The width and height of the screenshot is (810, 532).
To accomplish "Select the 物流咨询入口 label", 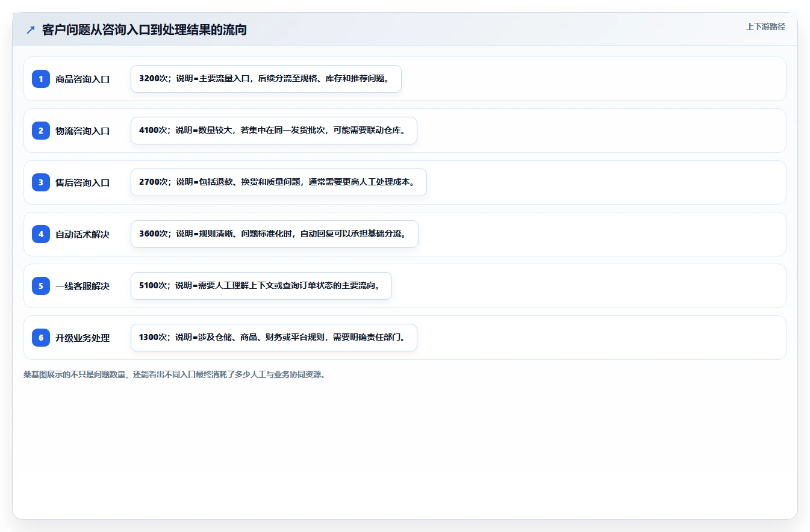I will [83, 131].
